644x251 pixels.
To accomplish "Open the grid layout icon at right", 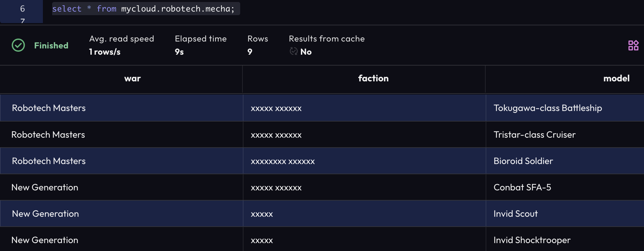I will click(633, 45).
